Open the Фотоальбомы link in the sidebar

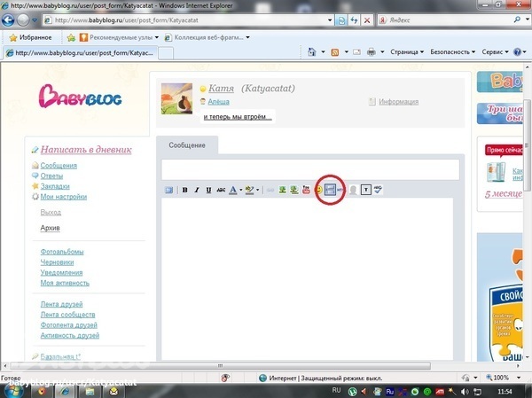(x=62, y=252)
